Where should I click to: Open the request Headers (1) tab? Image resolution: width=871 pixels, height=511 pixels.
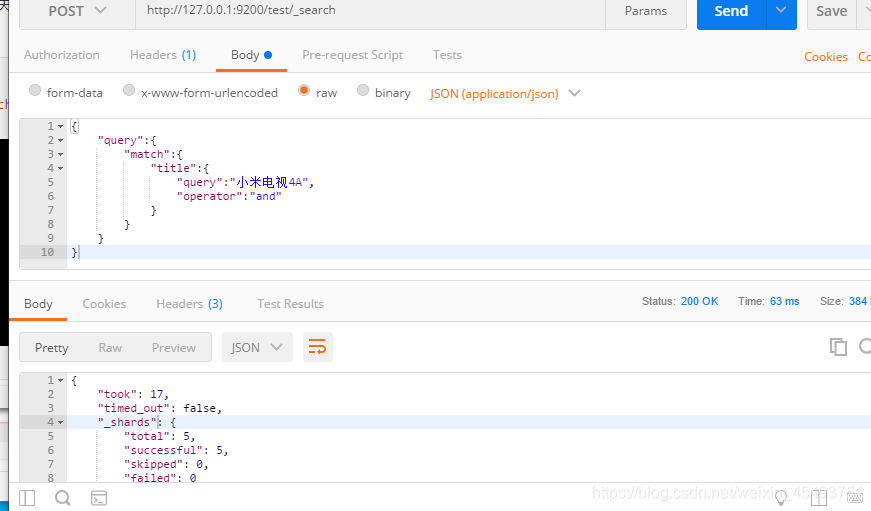tap(163, 55)
